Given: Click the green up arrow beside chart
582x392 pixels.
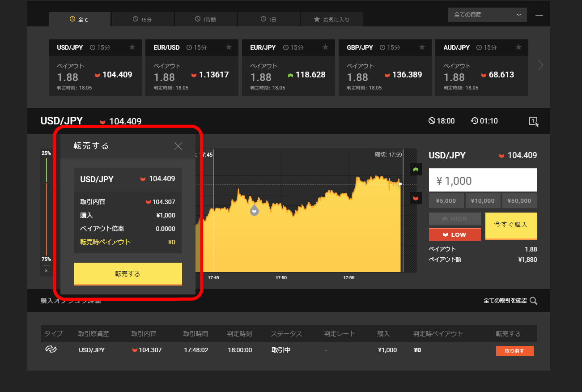Looking at the screenshot, I should click(x=416, y=170).
